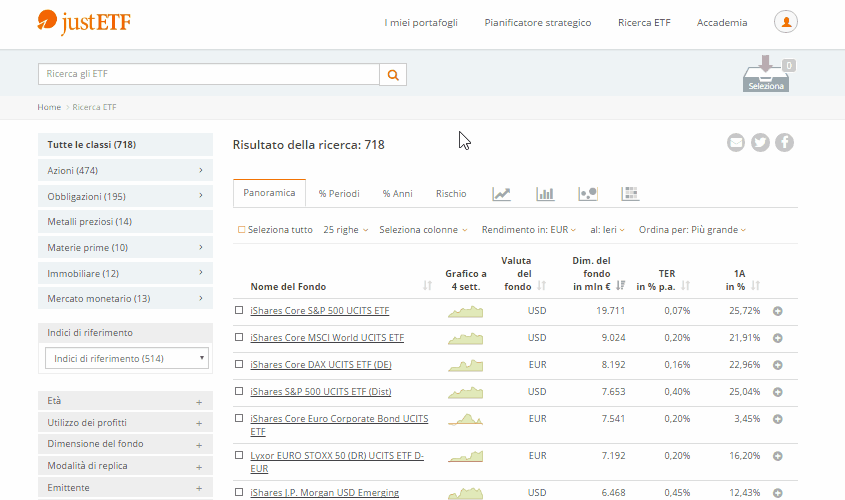845x500 pixels.
Task: Share results via email icon
Action: tap(736, 143)
